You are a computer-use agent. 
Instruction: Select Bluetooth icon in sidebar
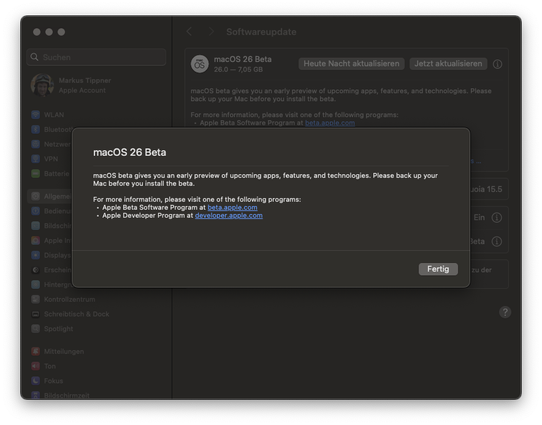pyautogui.click(x=35, y=130)
